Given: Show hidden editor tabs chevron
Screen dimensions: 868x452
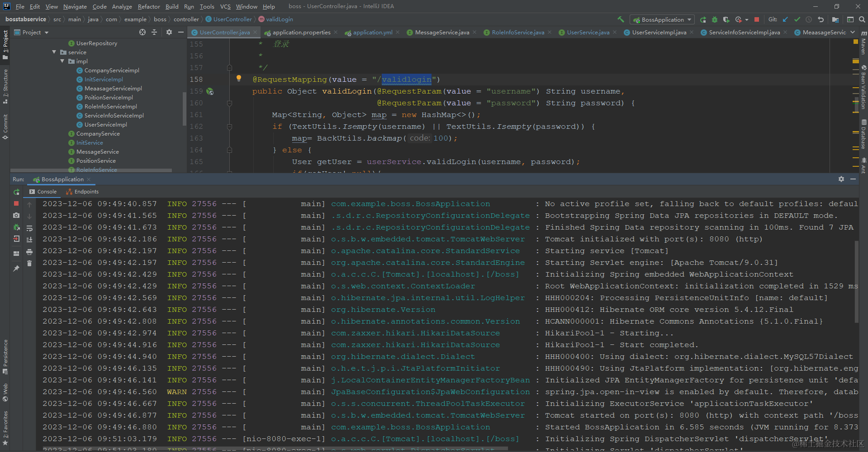Looking at the screenshot, I should pos(853,32).
